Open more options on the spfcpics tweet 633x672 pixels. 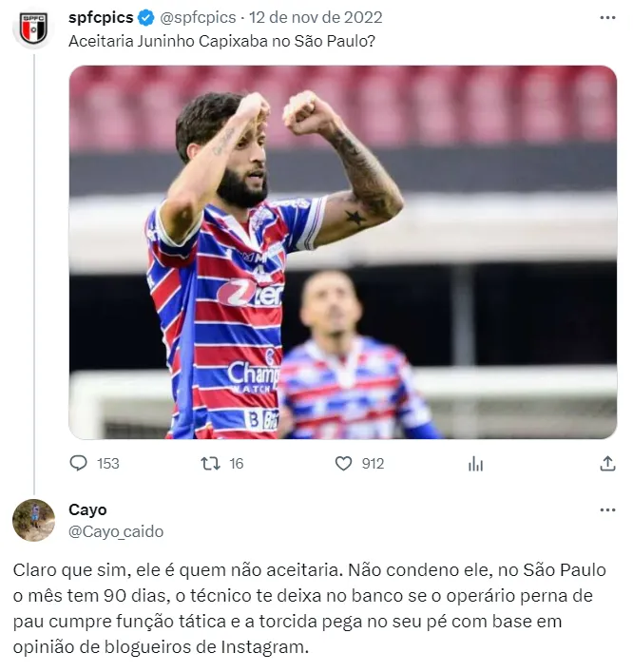pyautogui.click(x=607, y=18)
